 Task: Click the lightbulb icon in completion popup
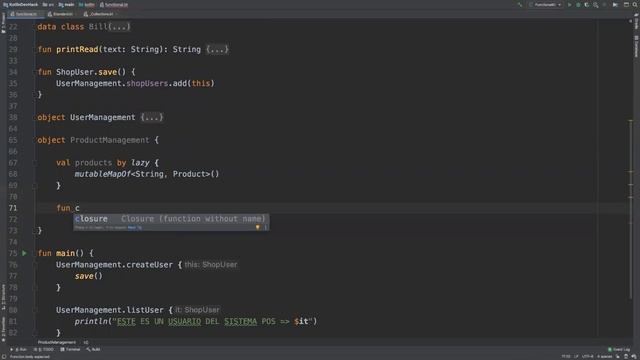258,227
